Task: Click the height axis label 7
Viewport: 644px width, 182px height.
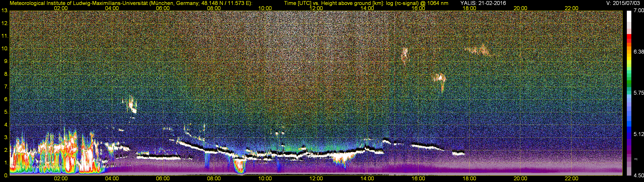Action: click(6, 87)
